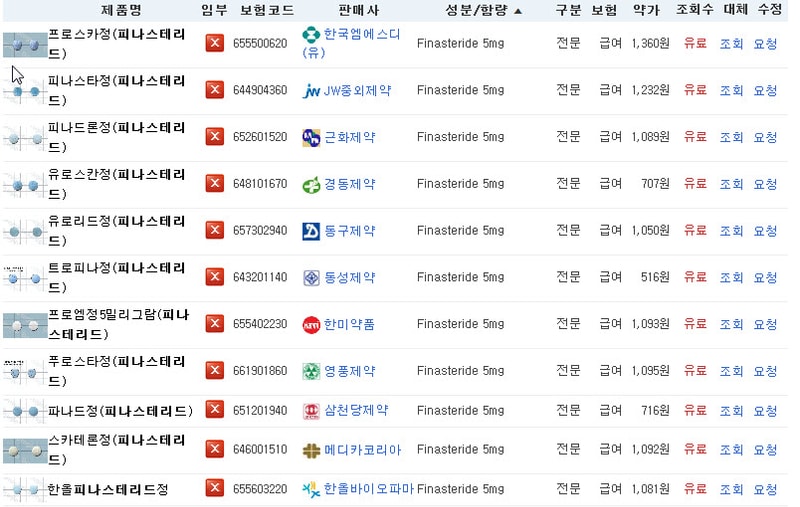Click the 조회 link in 프로스카정 row

pos(731,44)
